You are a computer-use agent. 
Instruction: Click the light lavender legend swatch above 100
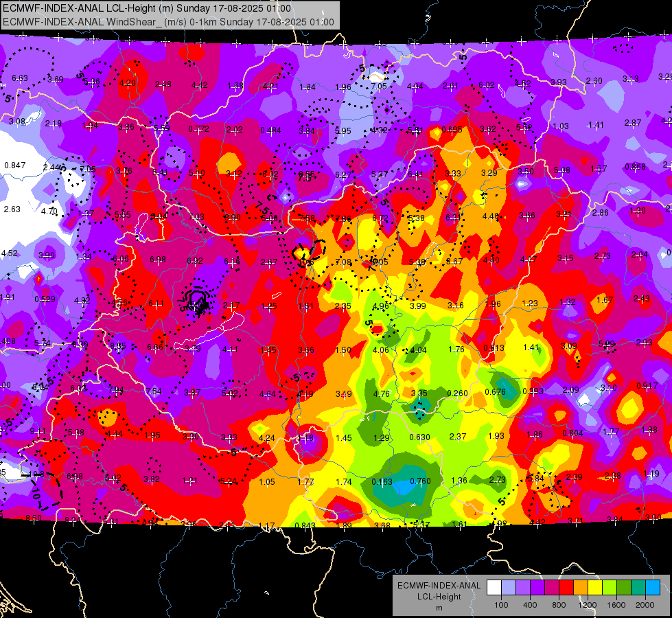(x=508, y=588)
